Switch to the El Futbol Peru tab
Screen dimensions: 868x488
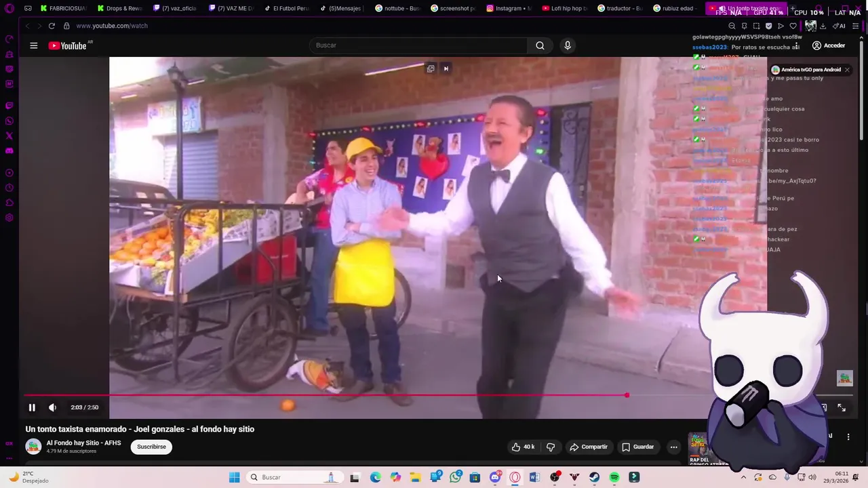pos(286,9)
